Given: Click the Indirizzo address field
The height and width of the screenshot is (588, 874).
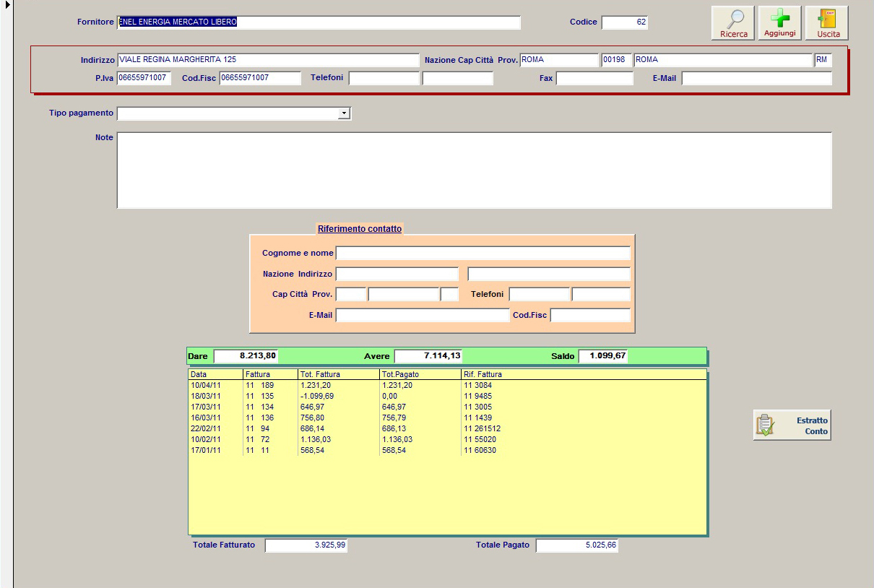Looking at the screenshot, I should point(267,60).
